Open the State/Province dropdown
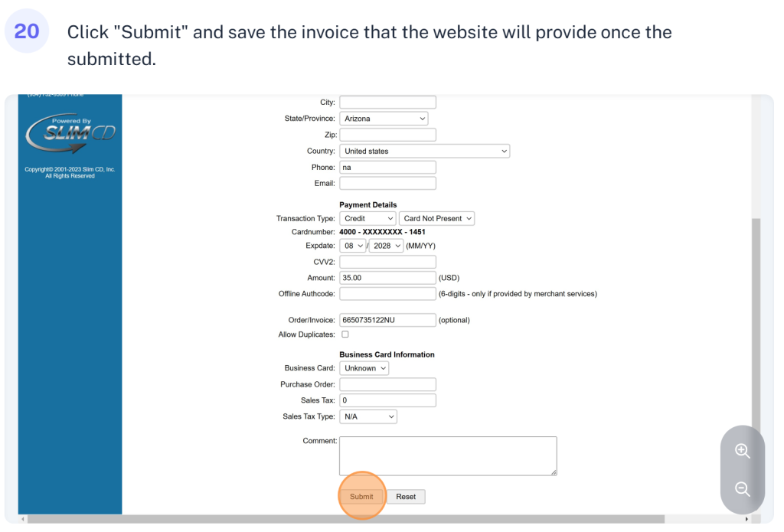The width and height of the screenshot is (784, 532). pos(384,119)
